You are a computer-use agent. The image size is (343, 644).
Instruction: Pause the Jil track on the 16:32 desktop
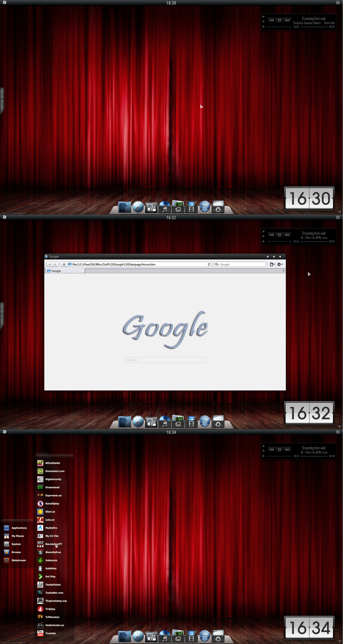tap(279, 235)
